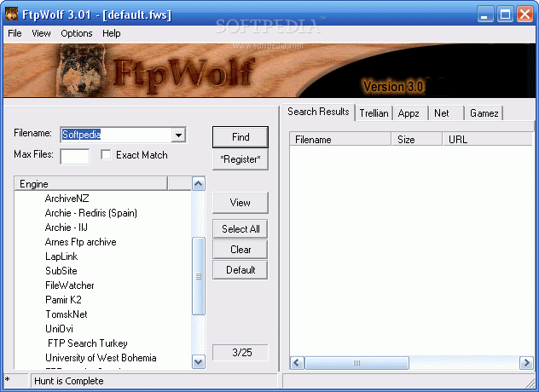
Task: Select Archie - Rediris (Spain) engine
Action: 91,213
